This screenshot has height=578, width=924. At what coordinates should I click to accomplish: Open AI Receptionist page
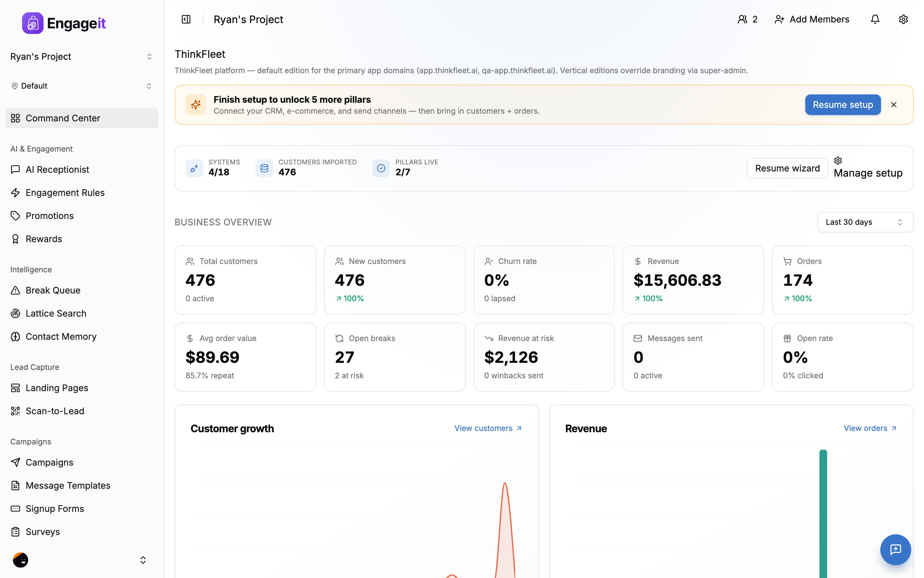pos(81,169)
